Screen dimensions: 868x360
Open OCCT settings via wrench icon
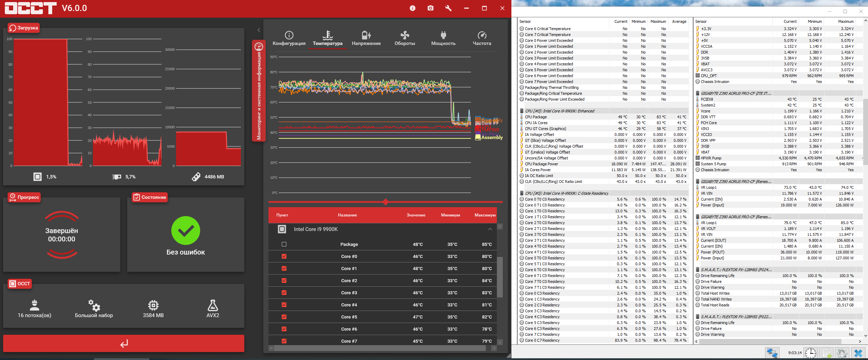pos(448,8)
